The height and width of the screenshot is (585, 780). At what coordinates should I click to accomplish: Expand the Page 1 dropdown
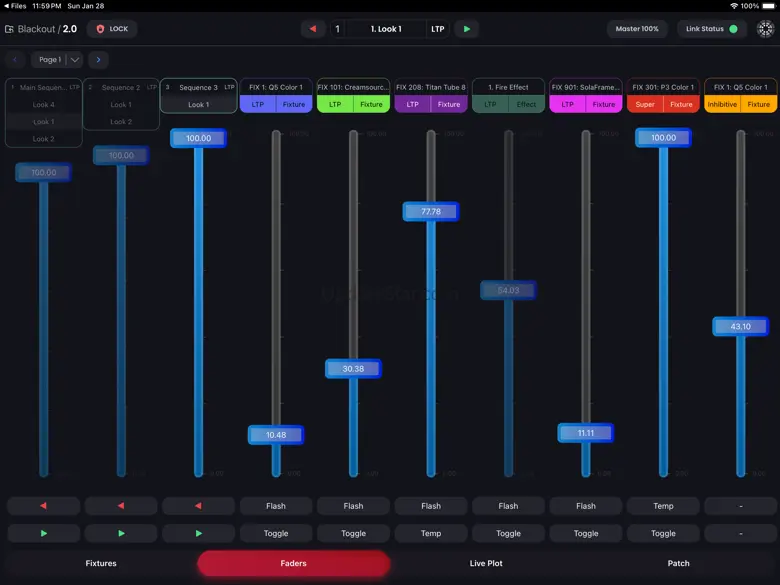tap(74, 60)
